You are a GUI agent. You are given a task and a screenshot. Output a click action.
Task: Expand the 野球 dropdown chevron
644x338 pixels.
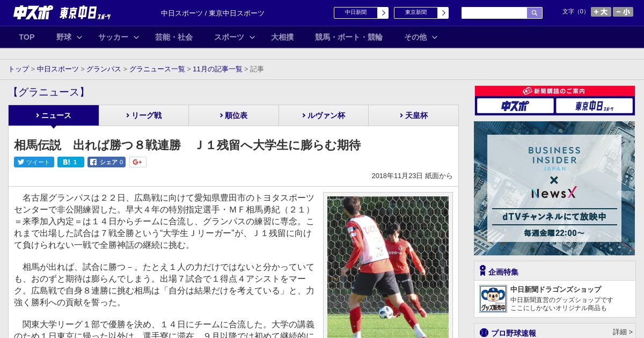point(79,37)
